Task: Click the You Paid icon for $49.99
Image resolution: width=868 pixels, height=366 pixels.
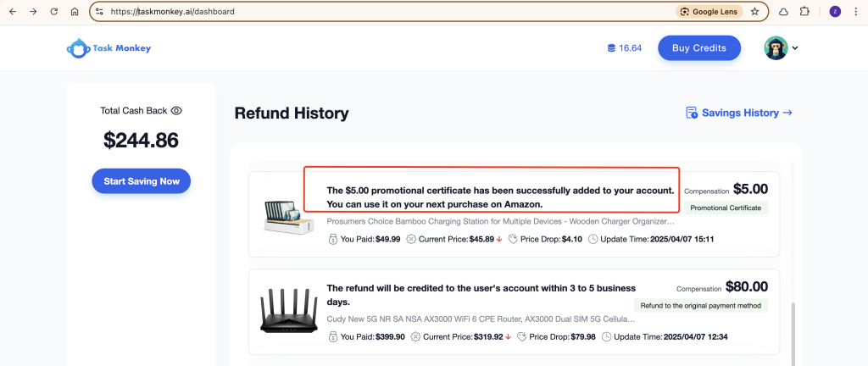Action: 332,240
